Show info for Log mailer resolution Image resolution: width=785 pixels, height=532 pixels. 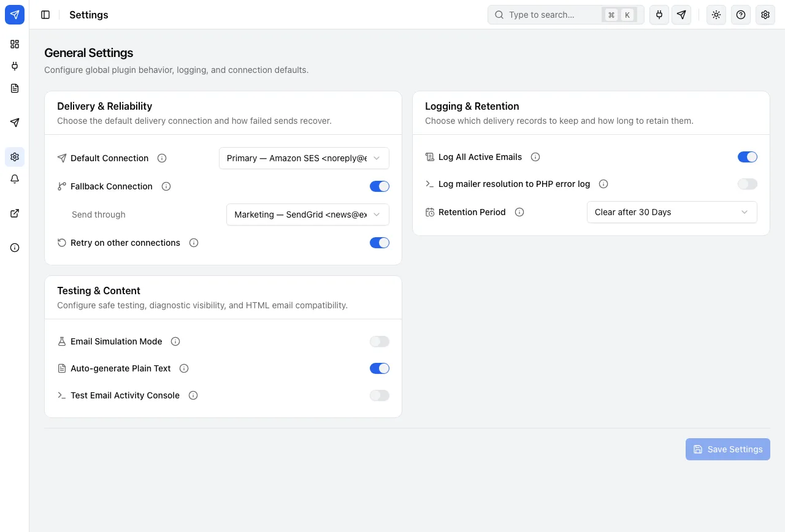[x=603, y=184]
